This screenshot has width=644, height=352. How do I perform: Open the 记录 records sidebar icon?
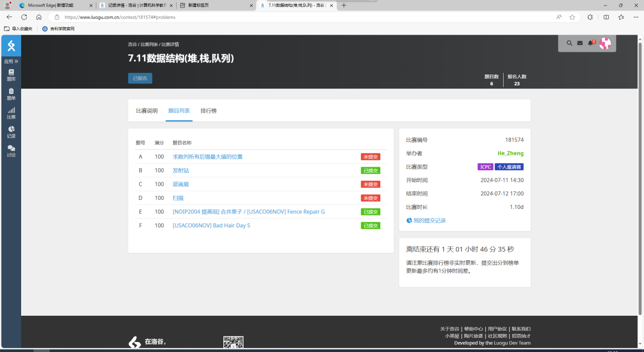(11, 132)
